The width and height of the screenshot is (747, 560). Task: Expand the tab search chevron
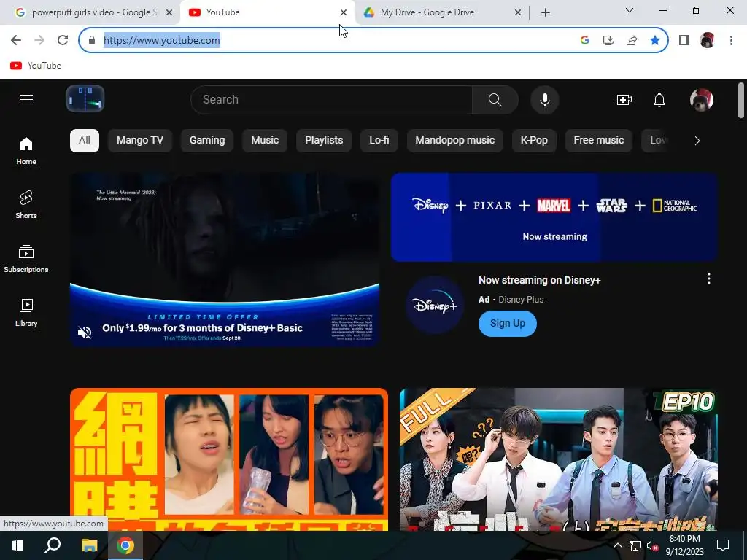(x=630, y=10)
